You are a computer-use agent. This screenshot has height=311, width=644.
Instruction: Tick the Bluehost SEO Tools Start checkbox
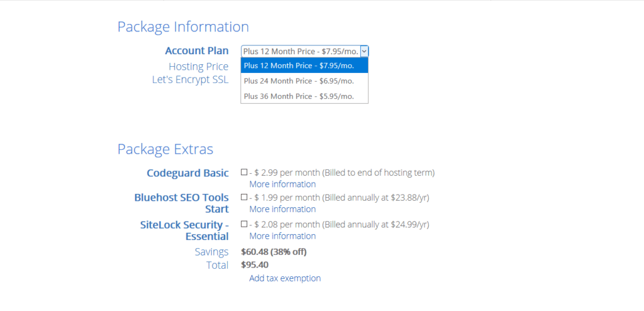pyautogui.click(x=244, y=197)
